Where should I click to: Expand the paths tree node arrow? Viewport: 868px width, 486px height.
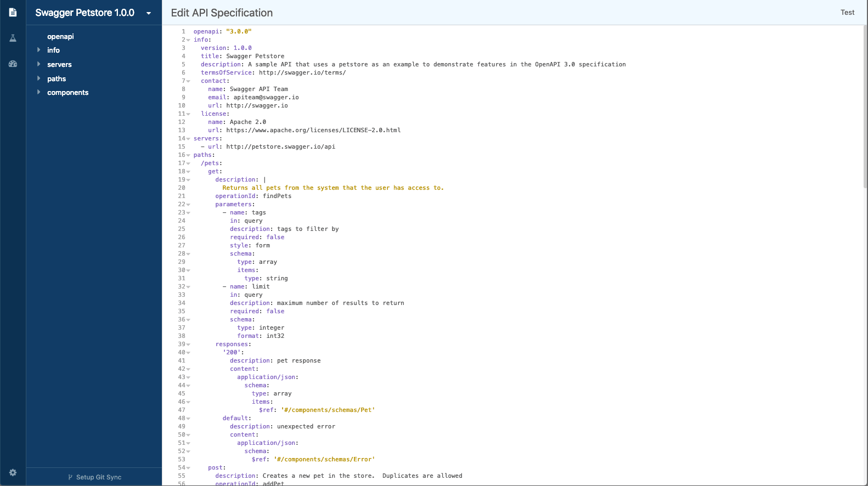(38, 78)
